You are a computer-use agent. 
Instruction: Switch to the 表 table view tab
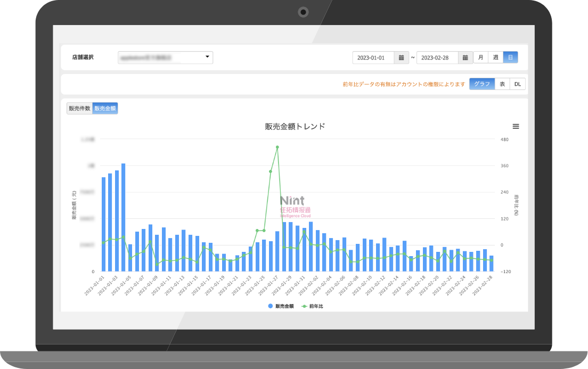click(x=502, y=84)
